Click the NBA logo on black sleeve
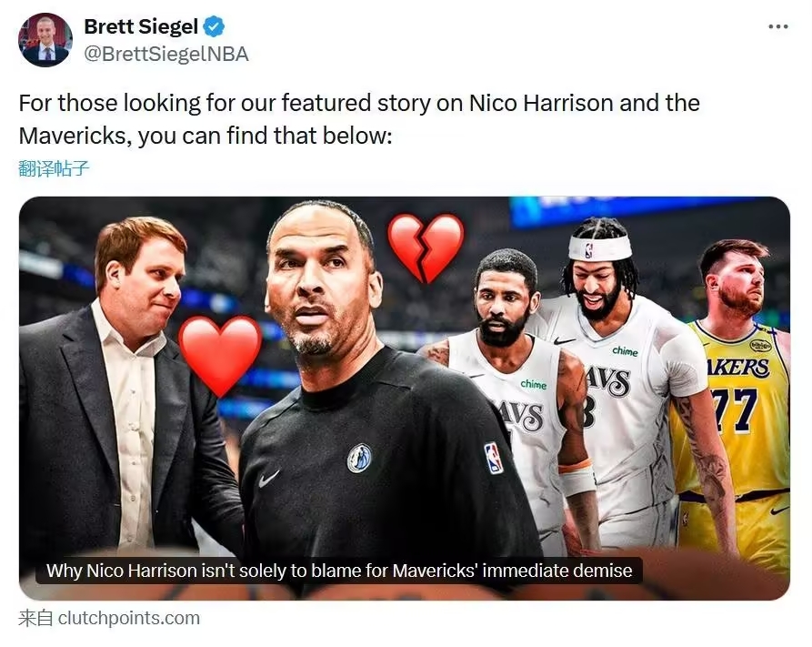 point(494,458)
